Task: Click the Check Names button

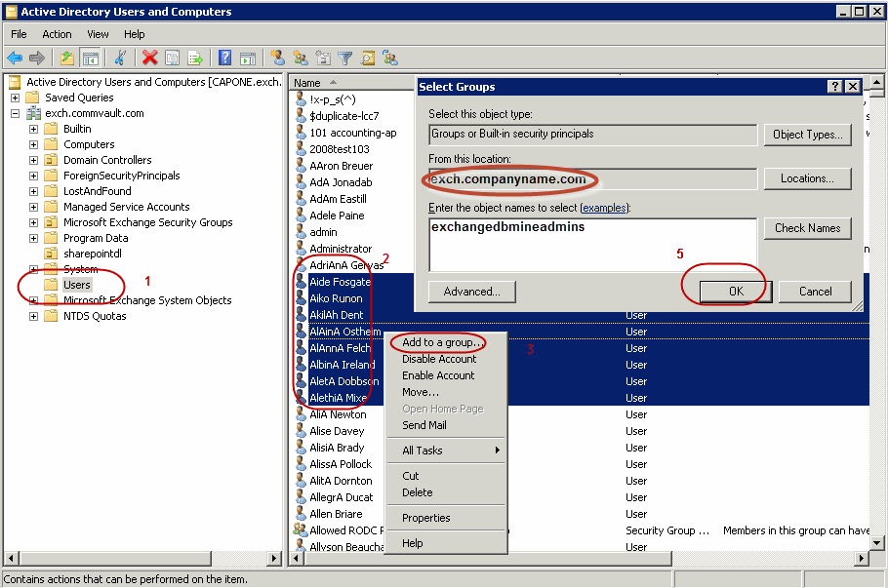Action: tap(807, 228)
